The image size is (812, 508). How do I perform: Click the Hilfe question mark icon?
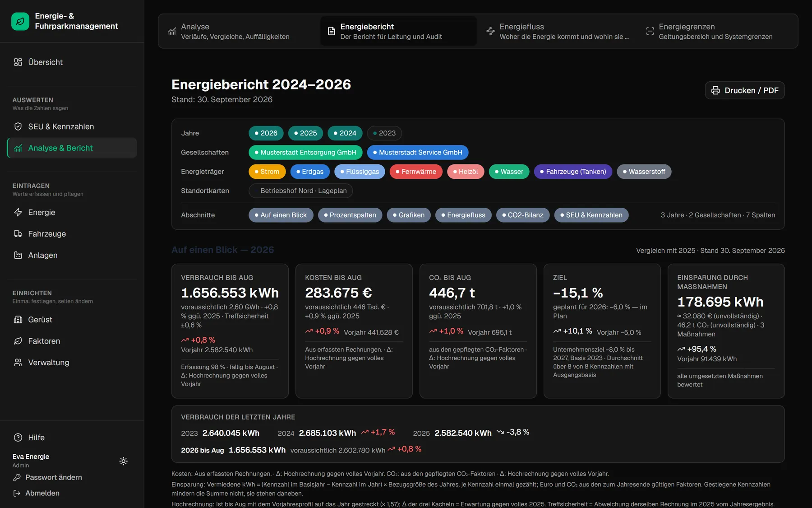(x=18, y=438)
